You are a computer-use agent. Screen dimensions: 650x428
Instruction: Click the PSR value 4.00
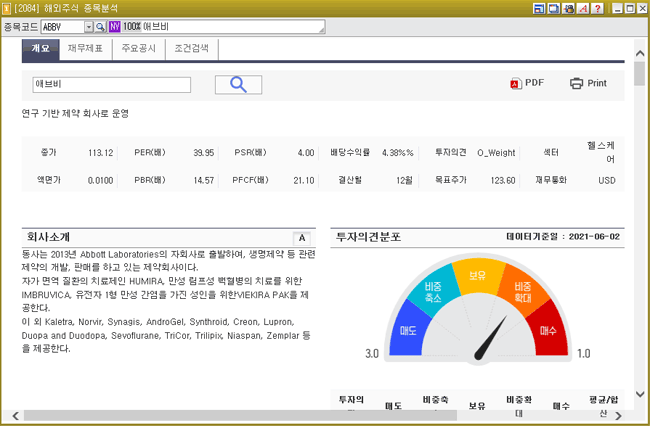pyautogui.click(x=306, y=153)
